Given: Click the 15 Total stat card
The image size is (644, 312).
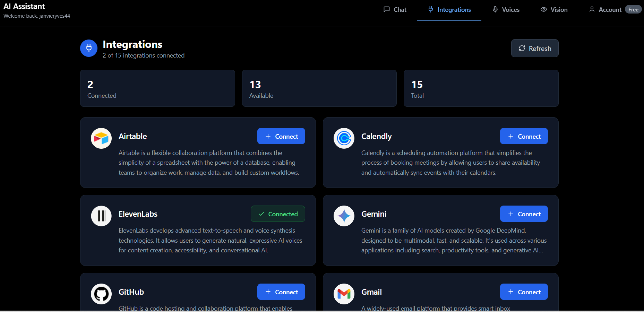Looking at the screenshot, I should [481, 88].
